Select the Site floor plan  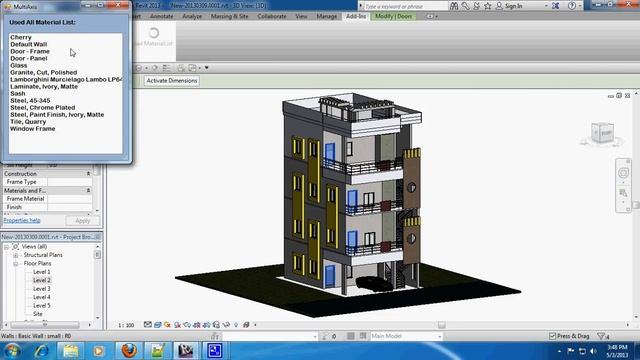tap(38, 314)
